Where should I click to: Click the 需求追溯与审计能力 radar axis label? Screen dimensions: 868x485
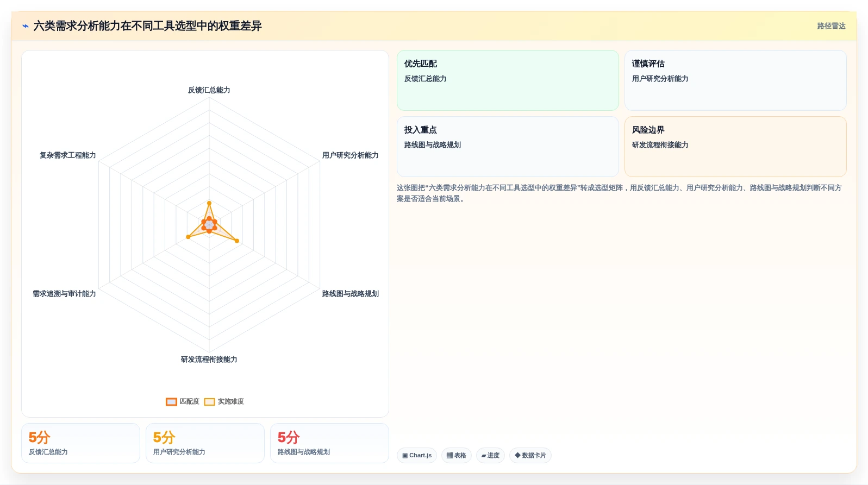click(x=64, y=294)
